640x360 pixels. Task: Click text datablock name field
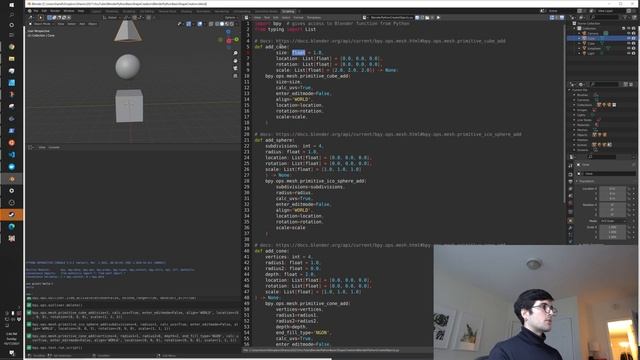pos(392,18)
